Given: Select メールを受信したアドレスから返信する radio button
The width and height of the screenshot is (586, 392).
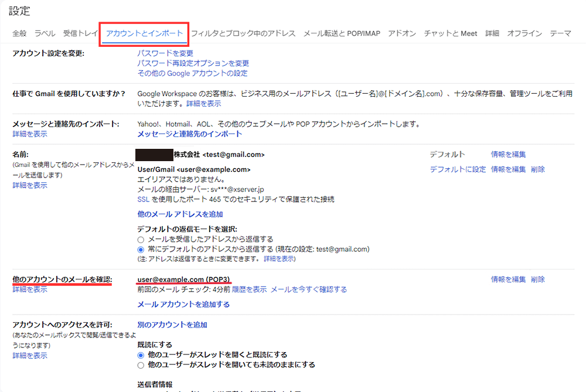Looking at the screenshot, I should [141, 239].
